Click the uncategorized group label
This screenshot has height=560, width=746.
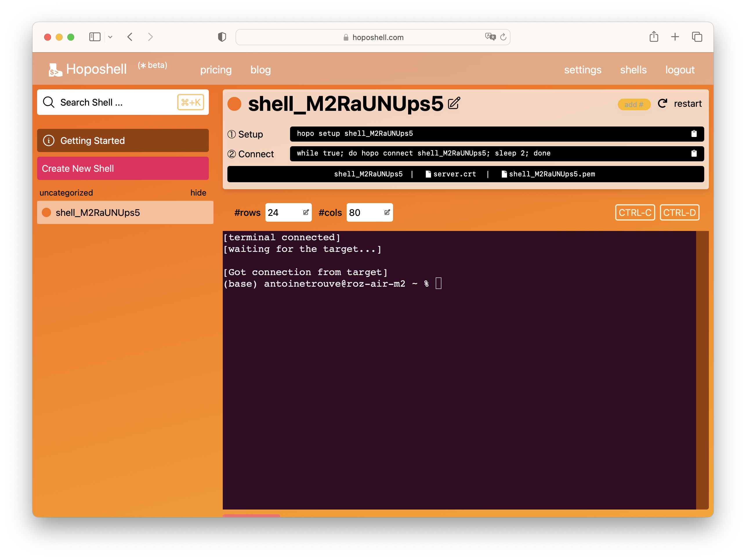pos(66,193)
